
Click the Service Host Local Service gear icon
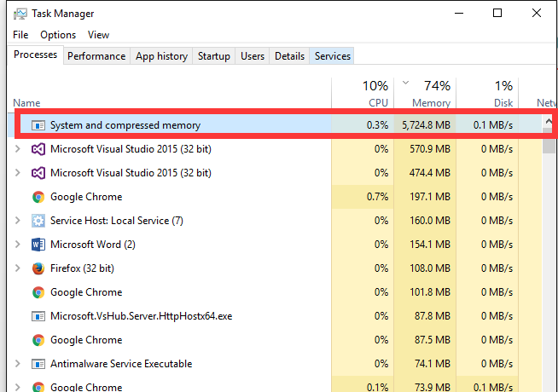38,221
